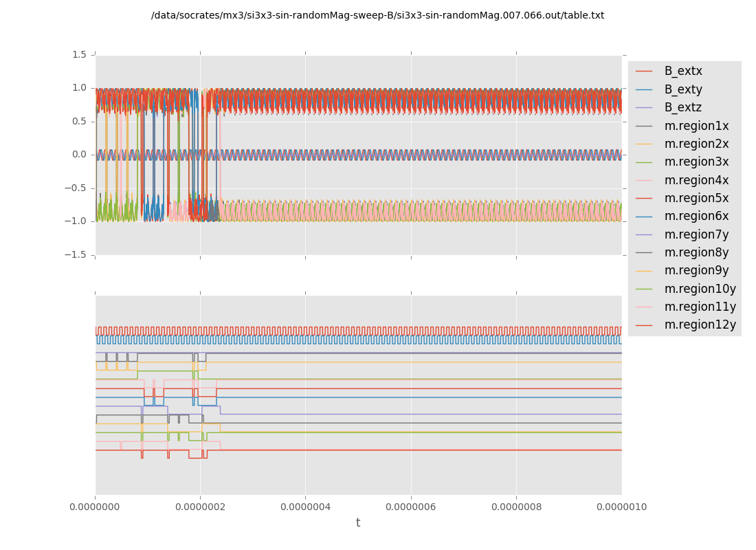Click the x-axis label "t"
756x550 pixels.
(x=358, y=523)
